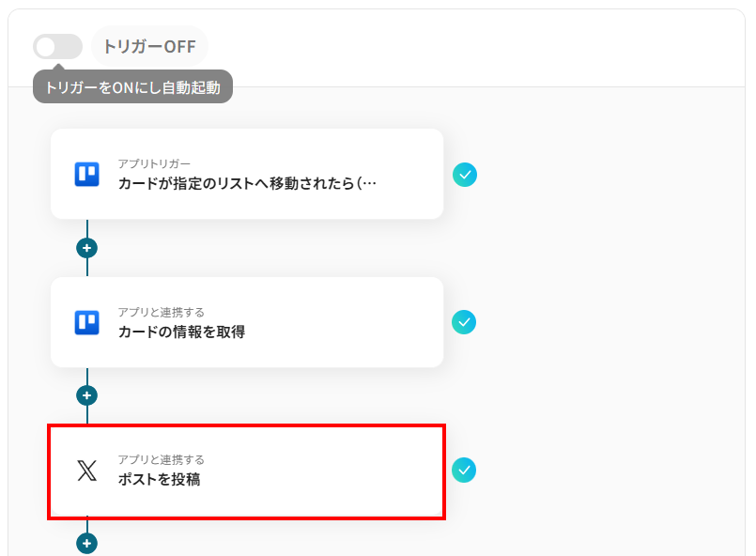This screenshot has width=756, height=556.
Task: Click アプリと連携する label above カードの情報を取得
Action: (x=161, y=313)
